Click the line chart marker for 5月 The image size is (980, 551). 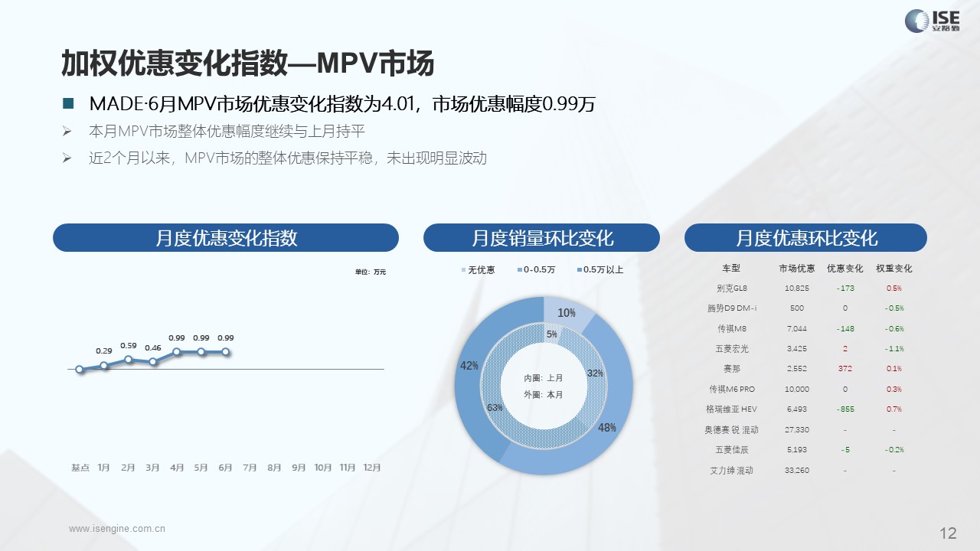[201, 352]
